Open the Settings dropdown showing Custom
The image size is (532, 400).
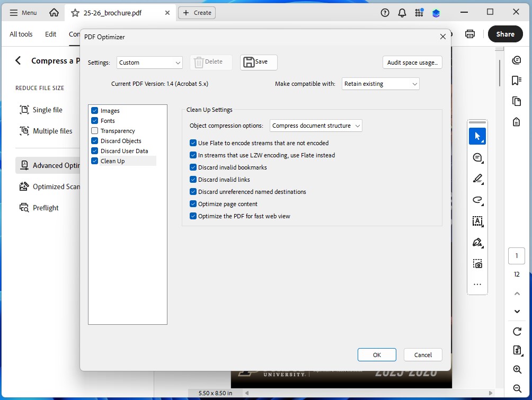(149, 62)
